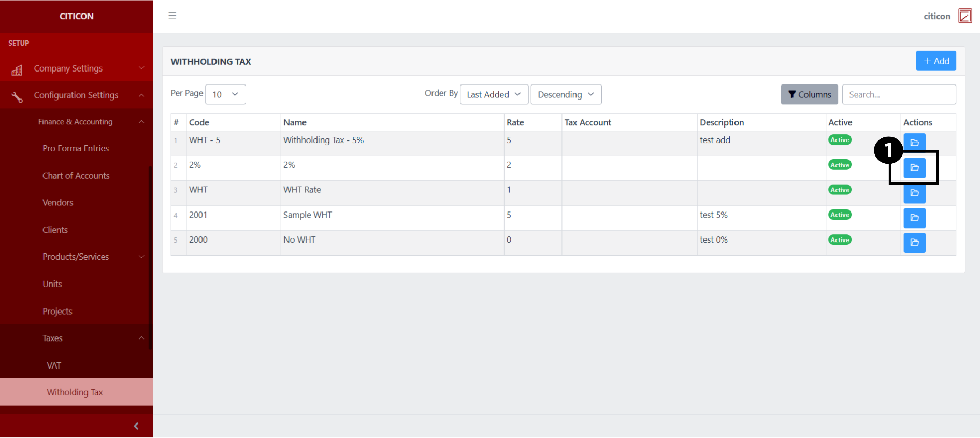Viewport: 980px width, 438px height.
Task: Expand the Company Settings menu
Action: tap(77, 68)
